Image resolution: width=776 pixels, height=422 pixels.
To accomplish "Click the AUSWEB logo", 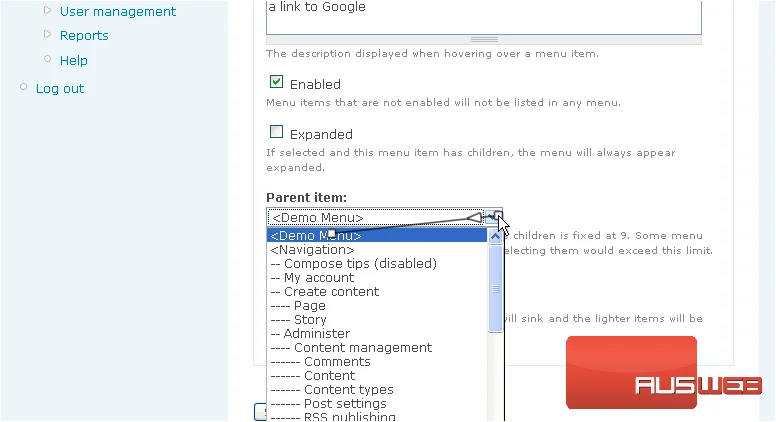I will pos(663,373).
